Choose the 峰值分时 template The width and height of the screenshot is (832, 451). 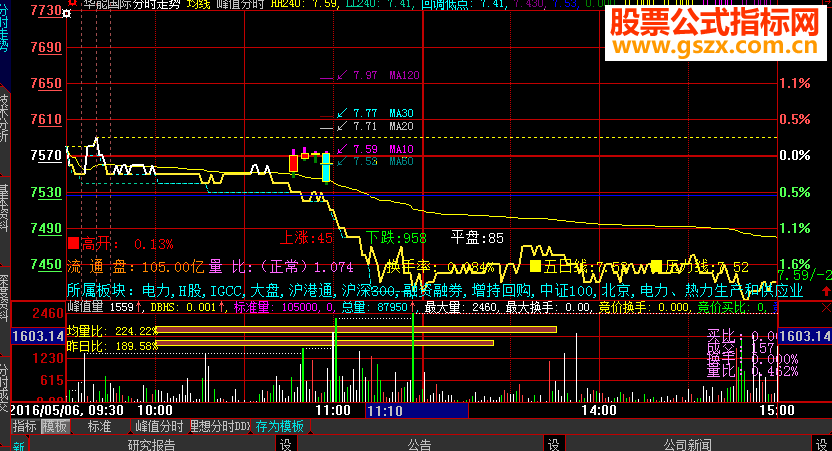point(159,426)
